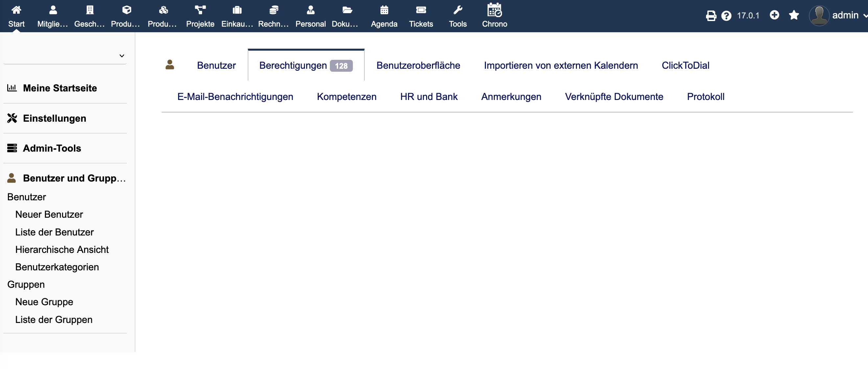Screen dimensions: 868x369
Task: Click the Benutzer sidebar link
Action: pyautogui.click(x=27, y=197)
